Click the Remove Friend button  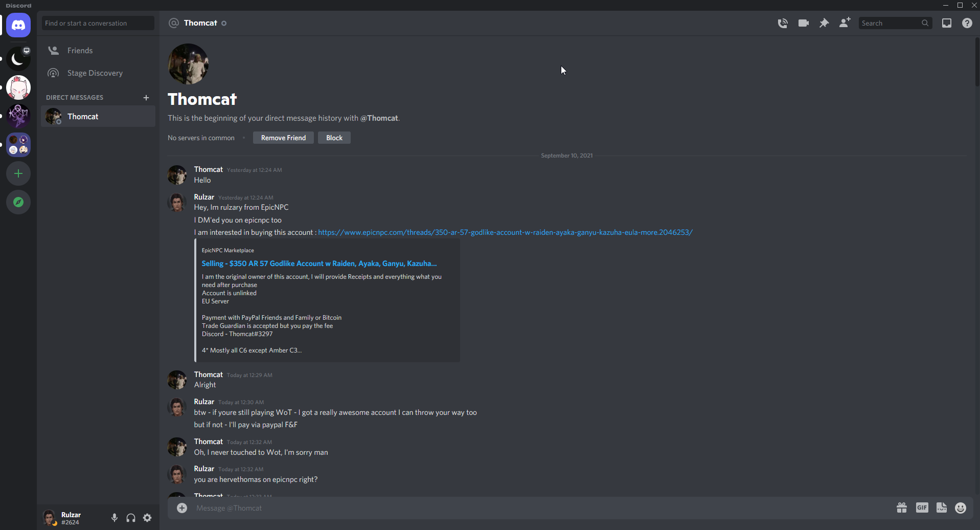[283, 138]
